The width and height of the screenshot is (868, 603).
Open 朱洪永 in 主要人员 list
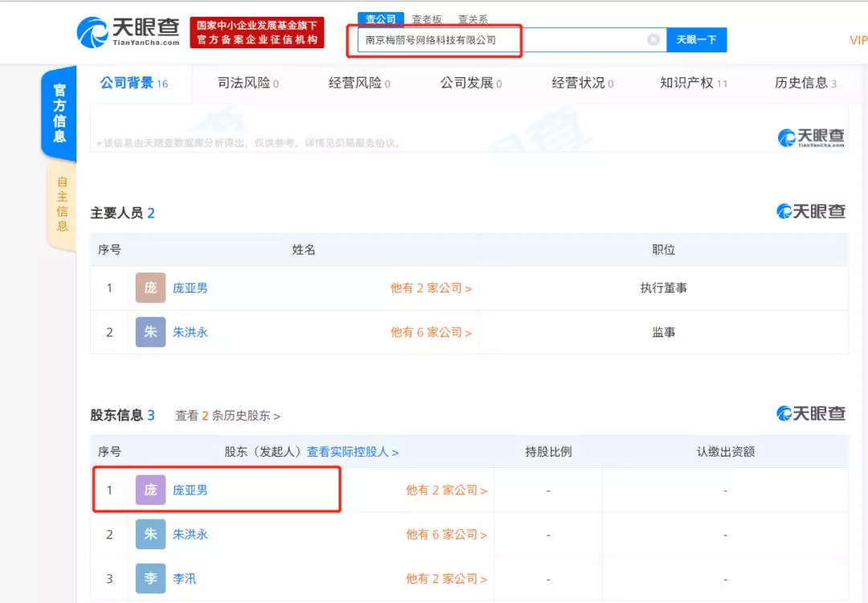pos(190,332)
